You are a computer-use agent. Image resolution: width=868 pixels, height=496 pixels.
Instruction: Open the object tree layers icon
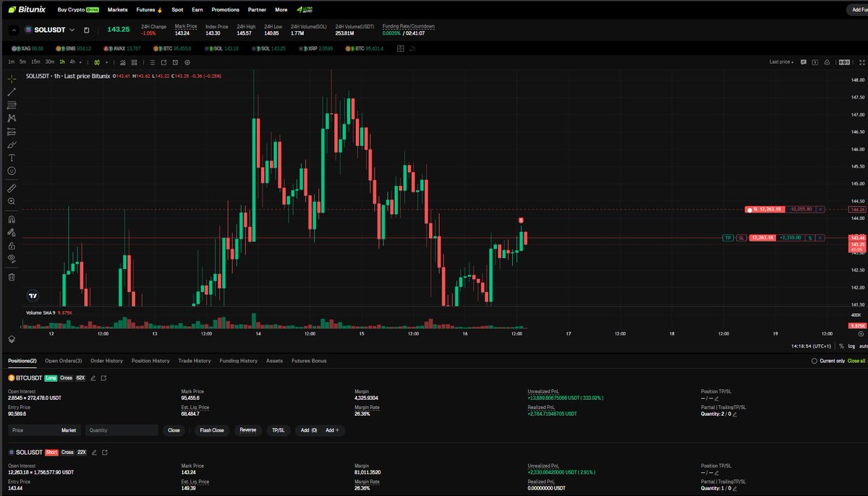tap(12, 338)
